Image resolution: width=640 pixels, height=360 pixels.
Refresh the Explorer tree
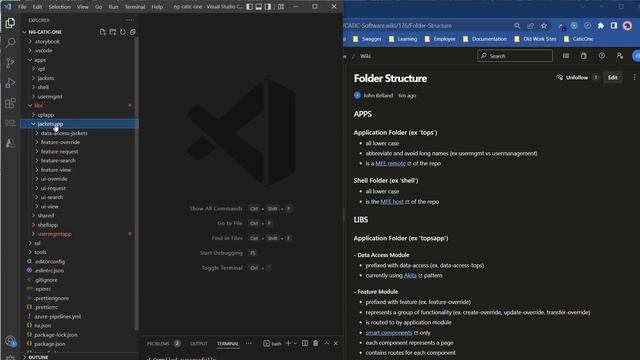point(123,32)
